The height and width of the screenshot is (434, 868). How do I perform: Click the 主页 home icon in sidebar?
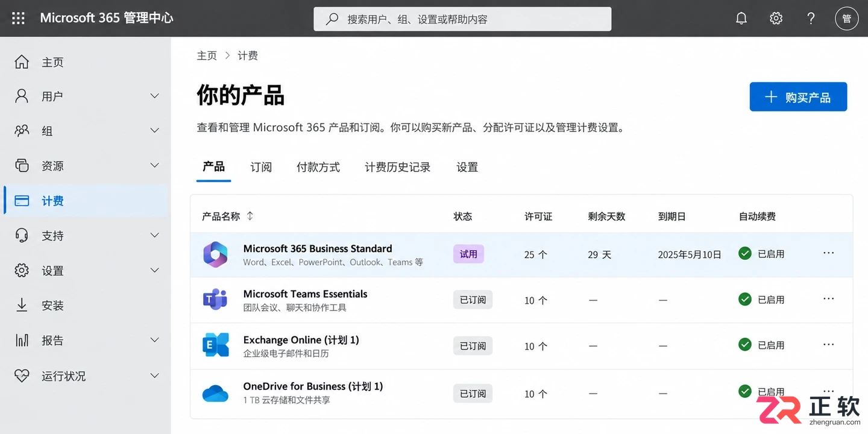coord(22,61)
